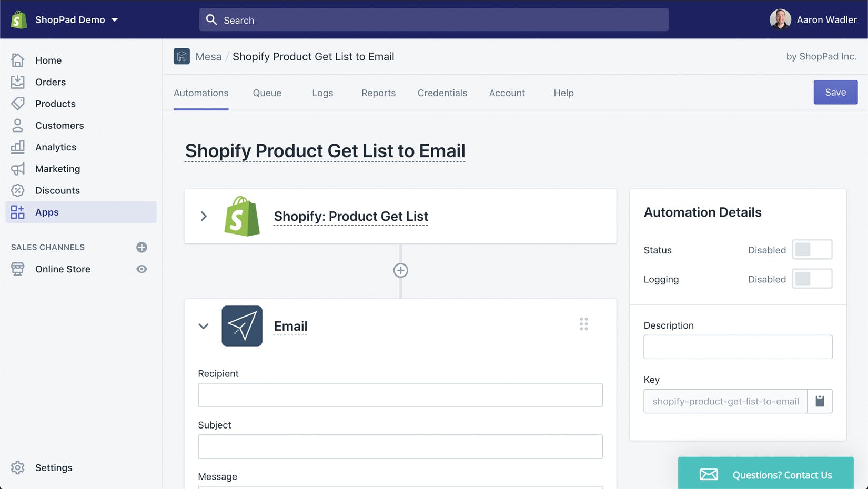Click the Marketing megaphone icon
The width and height of the screenshot is (868, 489).
(17, 169)
